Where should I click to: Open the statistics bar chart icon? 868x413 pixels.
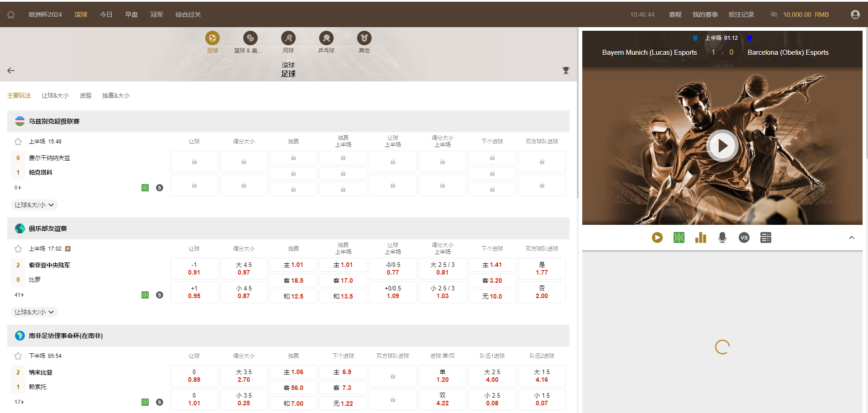[700, 237]
